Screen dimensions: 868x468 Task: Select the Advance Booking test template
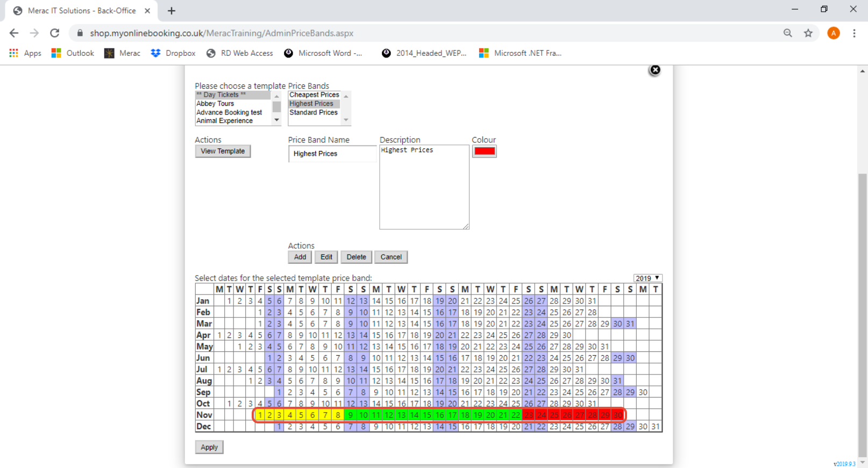pos(233,112)
